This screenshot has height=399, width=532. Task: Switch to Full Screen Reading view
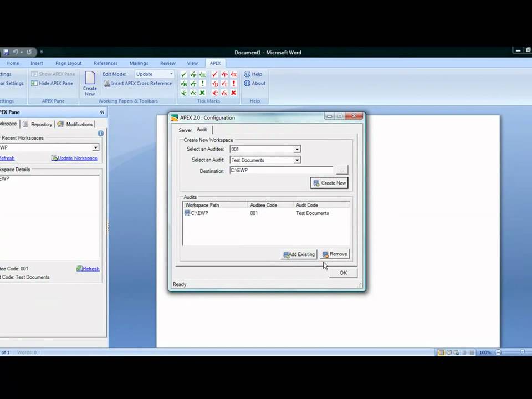pos(449,352)
